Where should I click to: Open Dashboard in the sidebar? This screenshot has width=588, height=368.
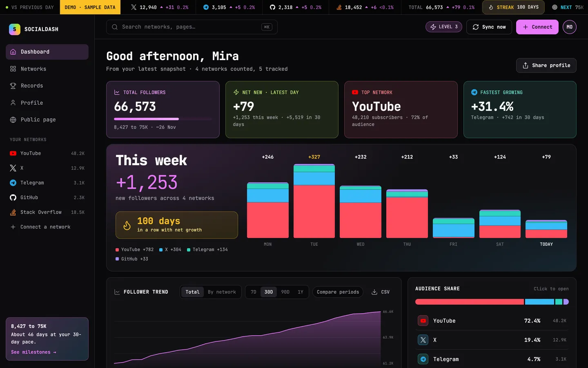(47, 52)
